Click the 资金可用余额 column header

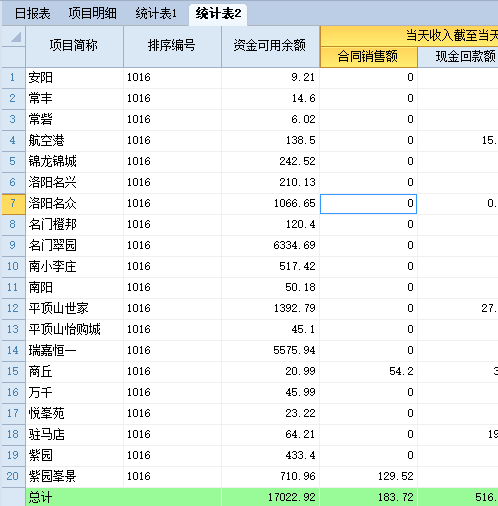pos(270,46)
